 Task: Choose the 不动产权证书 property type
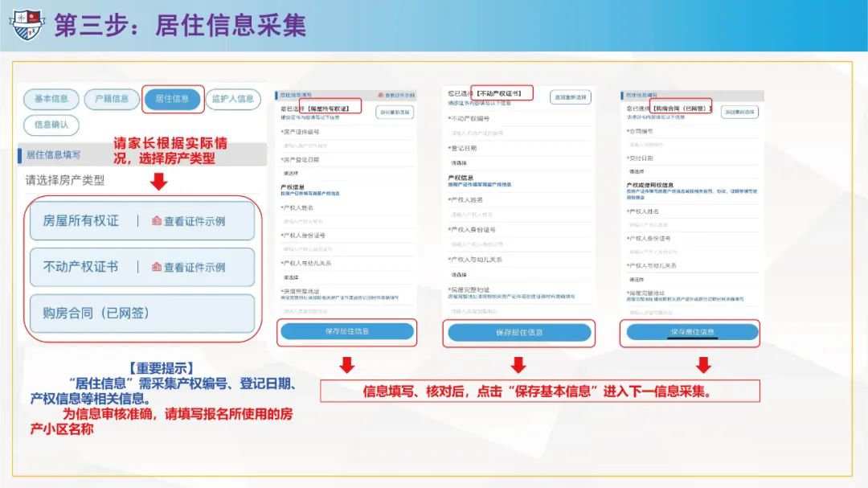[x=142, y=267]
